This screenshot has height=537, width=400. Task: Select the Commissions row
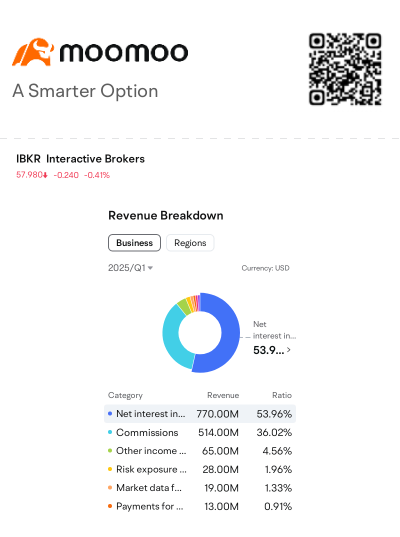(200, 433)
